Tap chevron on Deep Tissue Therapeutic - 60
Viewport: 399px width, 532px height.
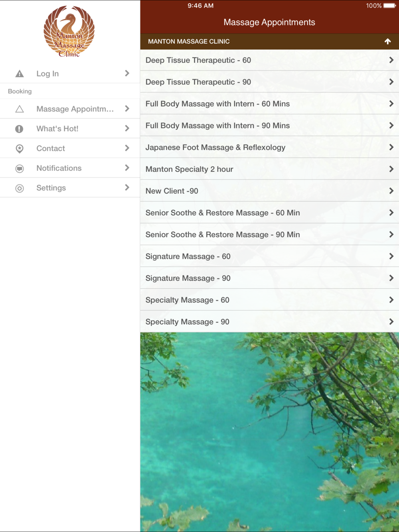pyautogui.click(x=391, y=60)
